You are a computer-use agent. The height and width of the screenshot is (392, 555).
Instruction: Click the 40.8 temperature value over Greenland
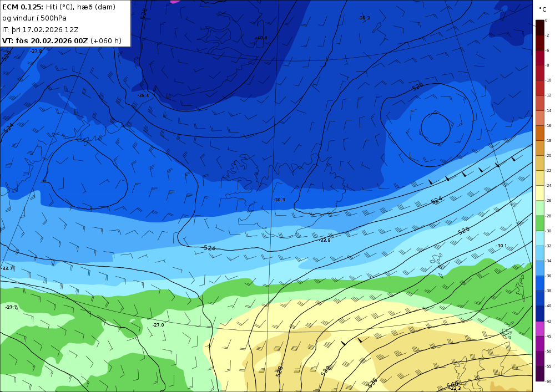pos(261,38)
